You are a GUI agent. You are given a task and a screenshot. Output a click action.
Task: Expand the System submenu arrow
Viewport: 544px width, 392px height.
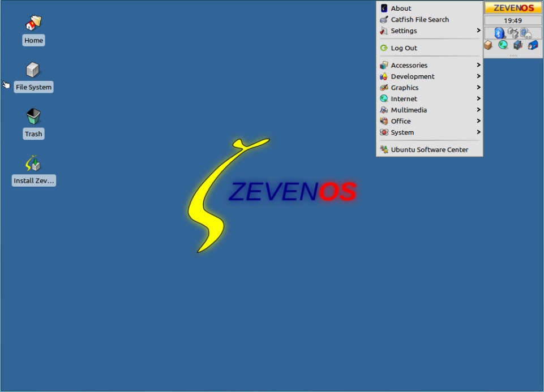[478, 132]
